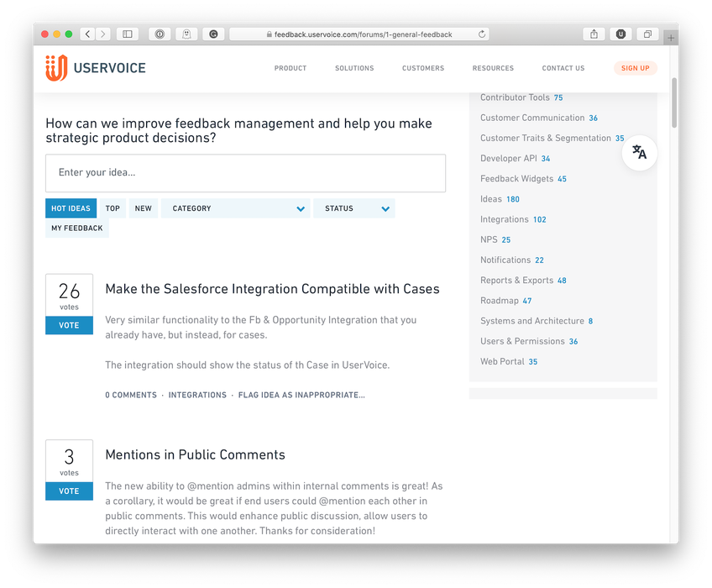
Task: Open Make the Salesforce Integration Compatible idea
Action: (x=272, y=289)
